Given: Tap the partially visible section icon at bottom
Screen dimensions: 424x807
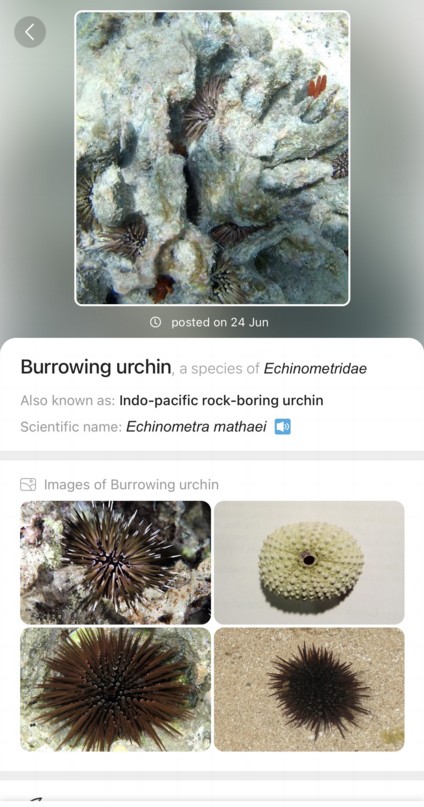Looking at the screenshot, I should (x=35, y=799).
